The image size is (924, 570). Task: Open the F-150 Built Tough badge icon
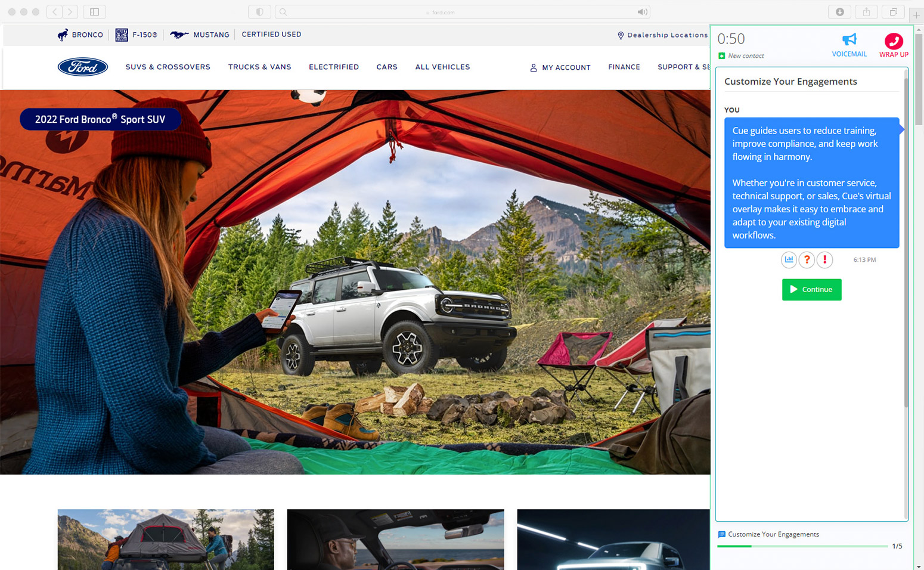[122, 35]
